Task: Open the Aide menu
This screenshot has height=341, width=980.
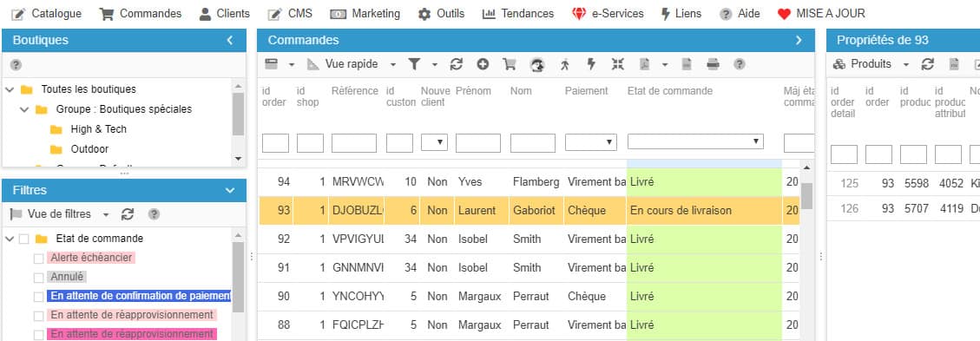Action: pos(740,14)
